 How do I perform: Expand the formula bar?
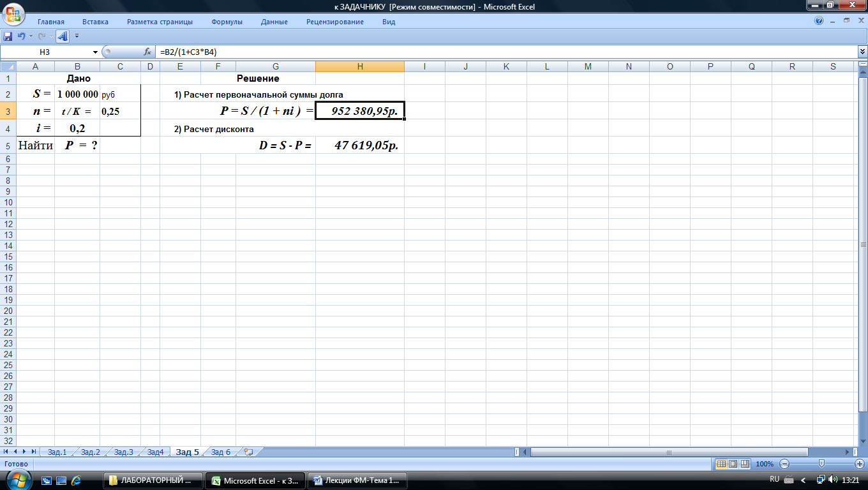pyautogui.click(x=862, y=52)
